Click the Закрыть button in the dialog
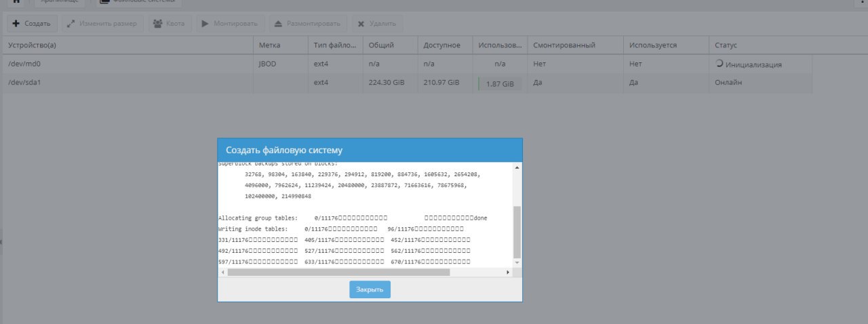 (x=370, y=289)
